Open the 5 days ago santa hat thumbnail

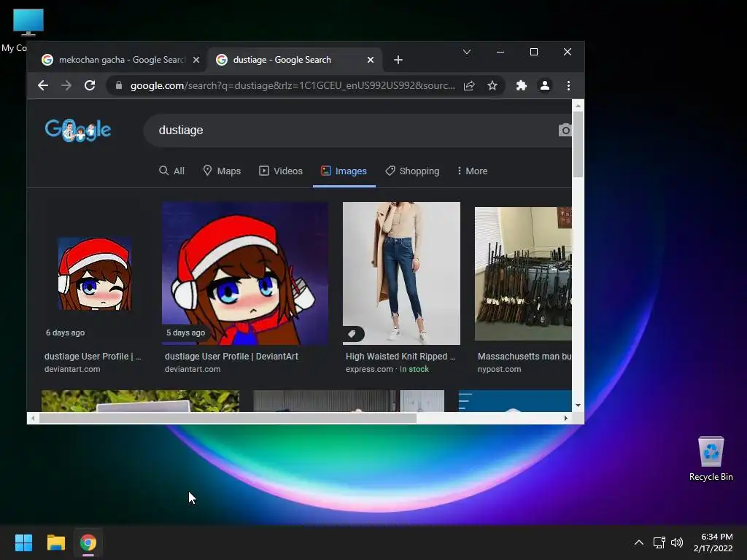tap(245, 273)
